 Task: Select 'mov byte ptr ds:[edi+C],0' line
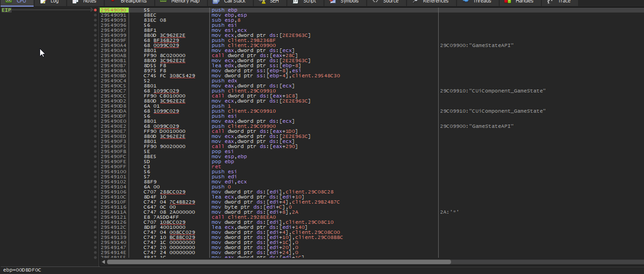[251, 207]
